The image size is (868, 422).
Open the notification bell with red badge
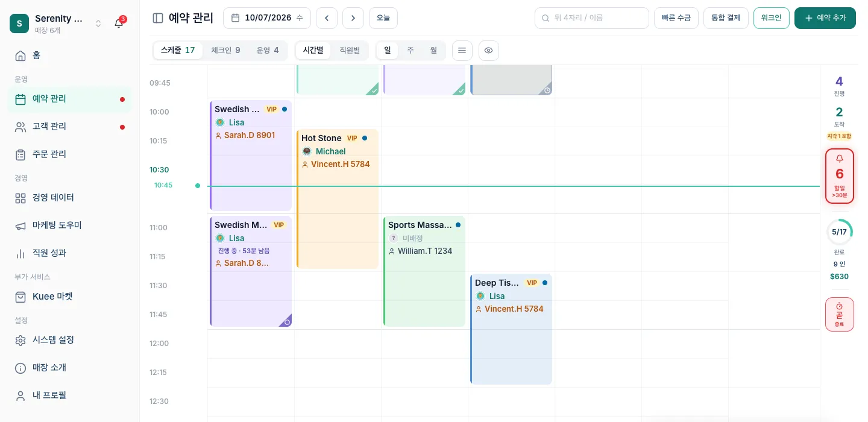click(119, 24)
